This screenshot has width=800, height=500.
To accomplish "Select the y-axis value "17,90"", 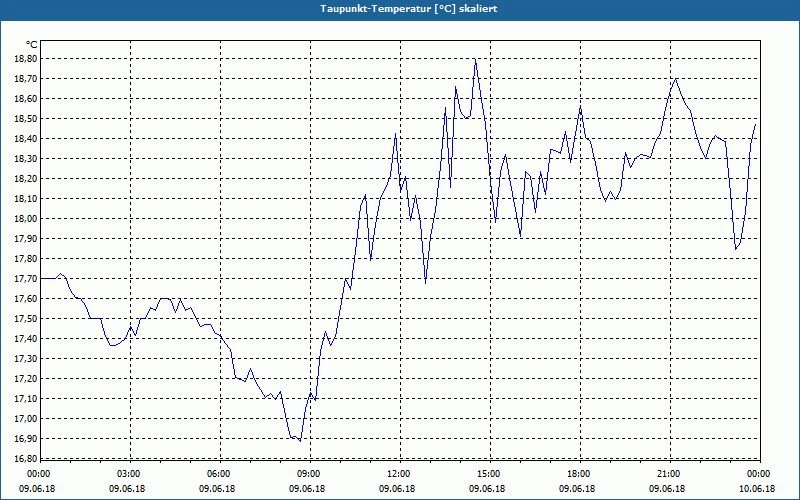I will coord(26,239).
